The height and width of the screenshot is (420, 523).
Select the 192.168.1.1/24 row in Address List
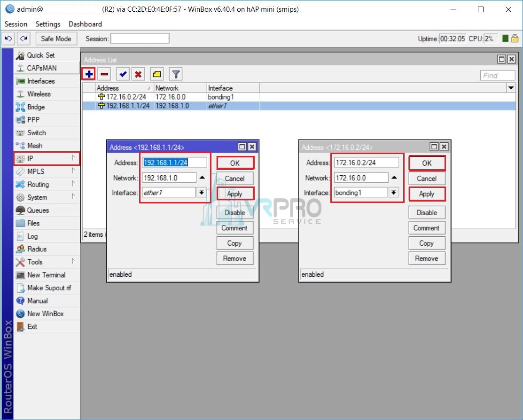[x=299, y=106]
